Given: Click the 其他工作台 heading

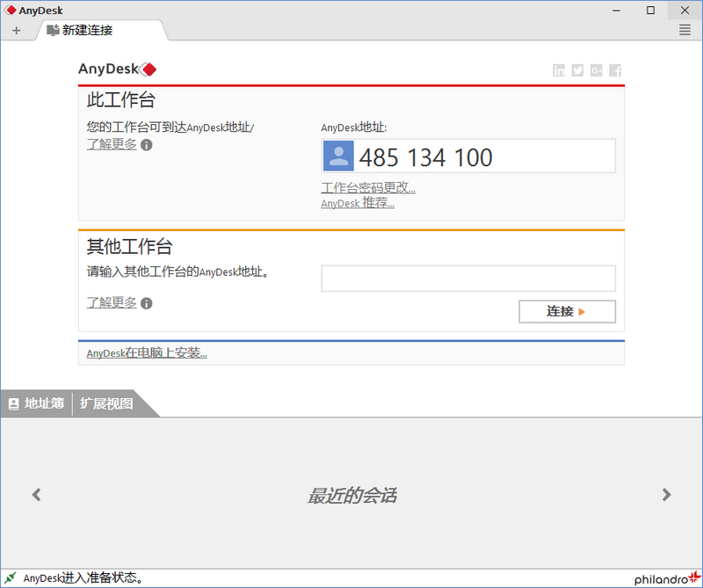Looking at the screenshot, I should pos(129,246).
